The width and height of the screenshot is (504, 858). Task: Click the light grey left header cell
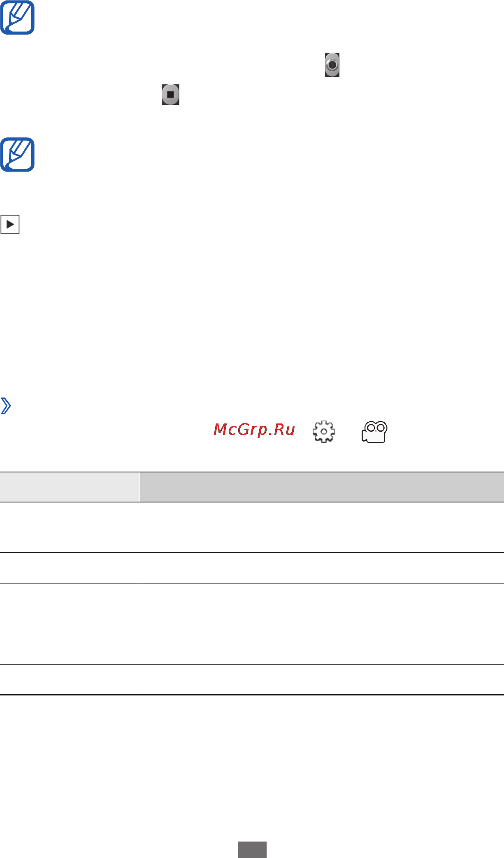pos(70,487)
